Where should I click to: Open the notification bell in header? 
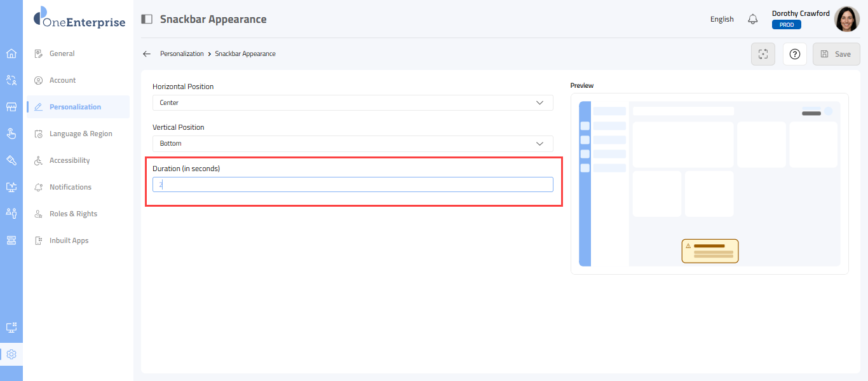tap(753, 19)
